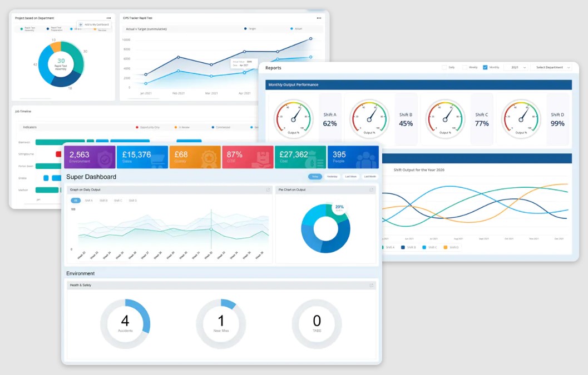Open the Cost card showing £27,362

click(x=300, y=157)
